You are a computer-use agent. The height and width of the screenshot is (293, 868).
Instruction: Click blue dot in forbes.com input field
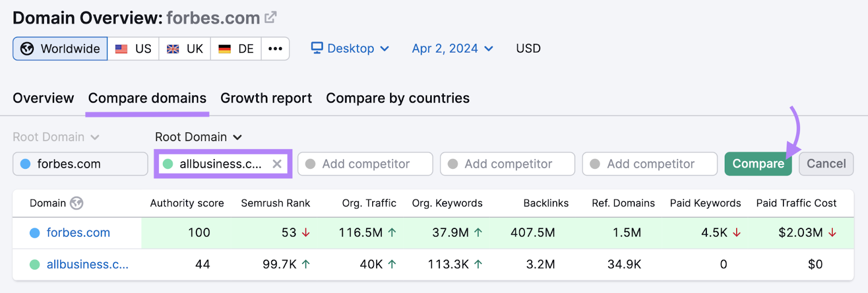pyautogui.click(x=25, y=164)
